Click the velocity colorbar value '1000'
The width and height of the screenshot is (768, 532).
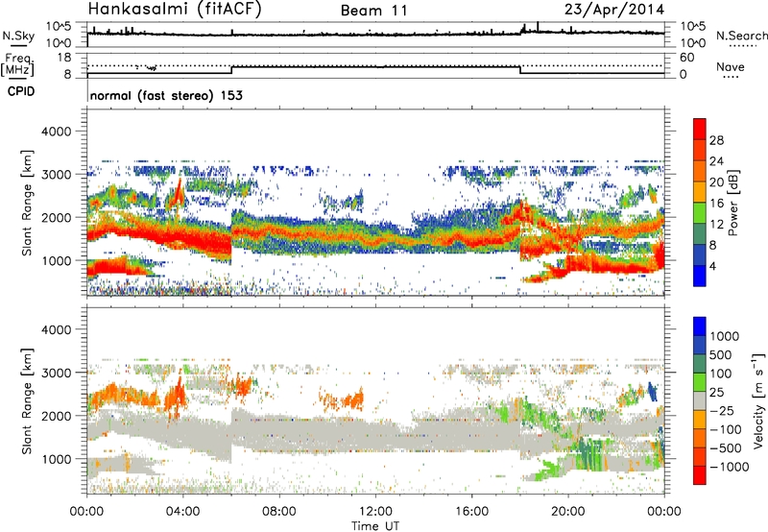(725, 336)
